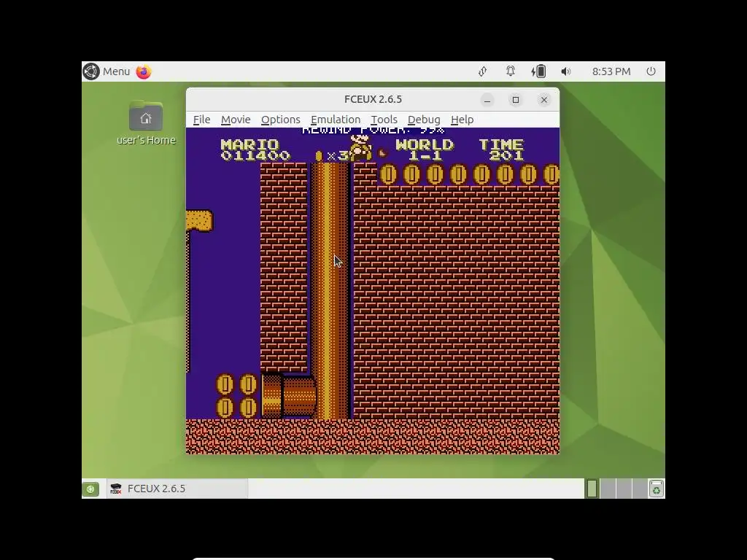Screen dimensions: 747x560
Task: Click the battery power indicator icon
Action: [x=538, y=71]
